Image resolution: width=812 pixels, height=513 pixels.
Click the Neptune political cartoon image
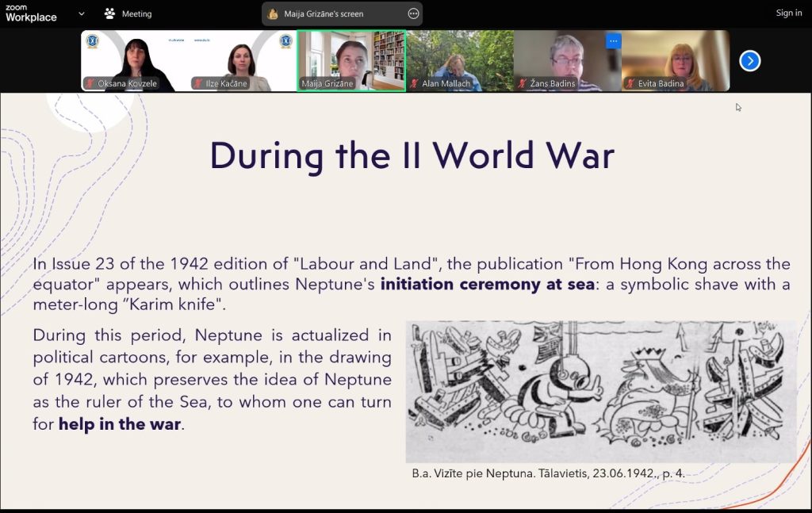pos(601,392)
